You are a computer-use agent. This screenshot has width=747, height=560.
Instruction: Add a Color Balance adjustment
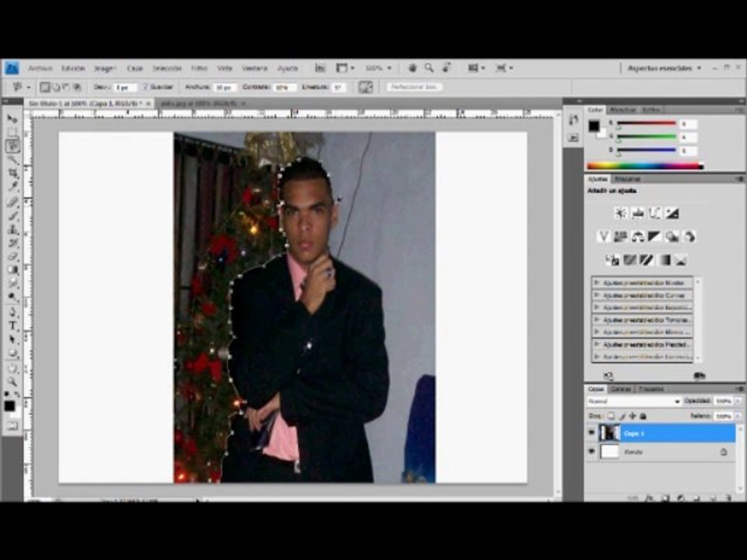click(x=637, y=236)
